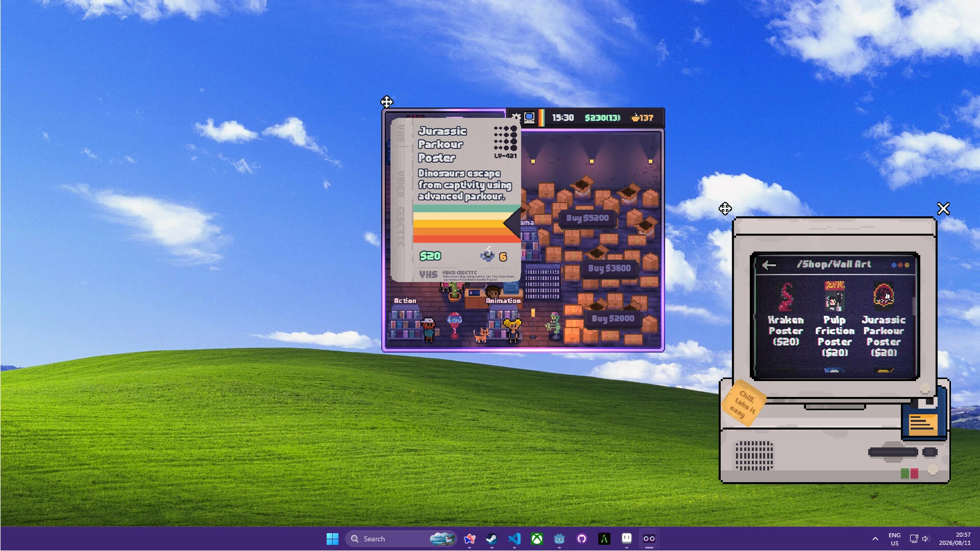Click the shop window's three colored dots

tap(900, 265)
